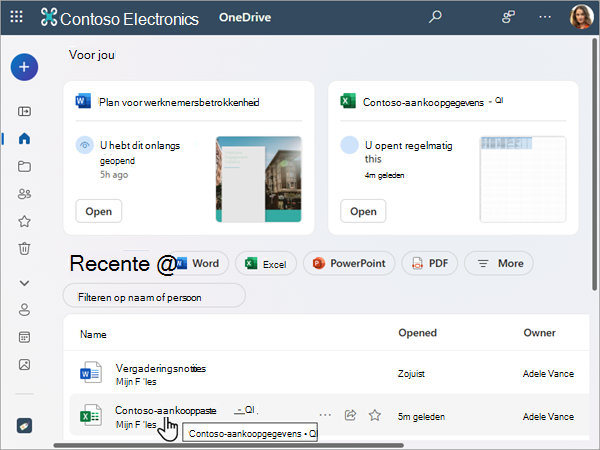
Task: Open Favorites star in sidebar
Action: tap(24, 221)
